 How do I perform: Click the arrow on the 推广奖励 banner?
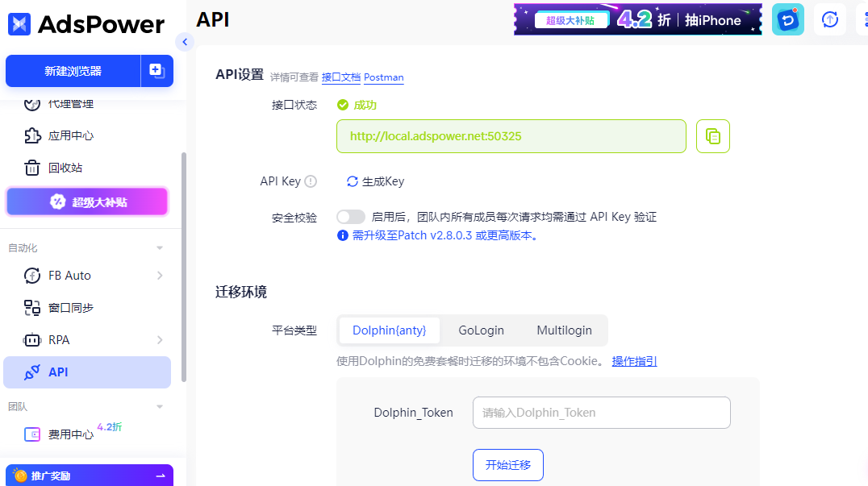click(x=161, y=476)
